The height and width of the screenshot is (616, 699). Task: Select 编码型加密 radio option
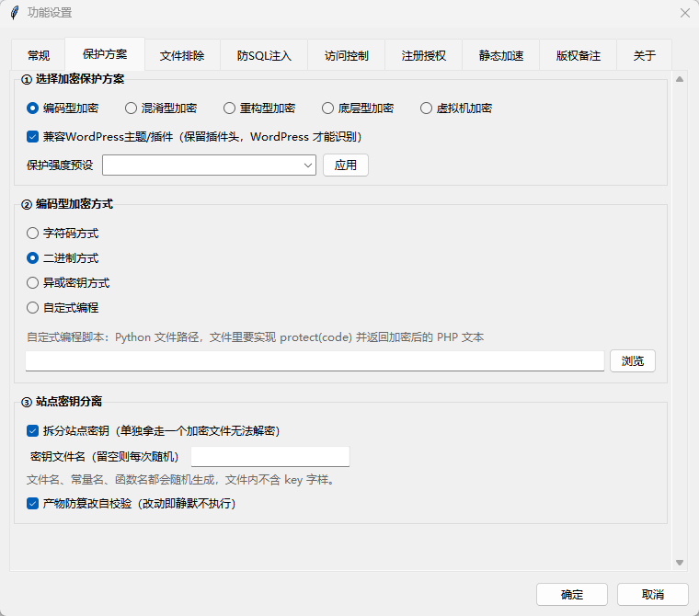pyautogui.click(x=63, y=108)
